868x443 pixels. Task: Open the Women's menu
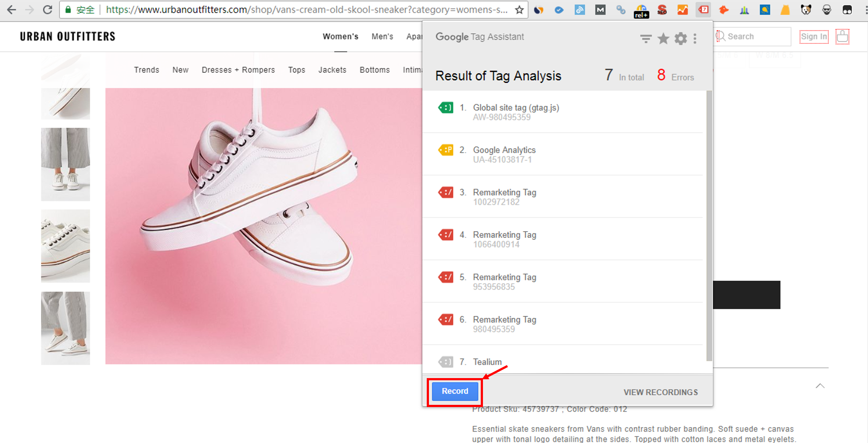(340, 36)
